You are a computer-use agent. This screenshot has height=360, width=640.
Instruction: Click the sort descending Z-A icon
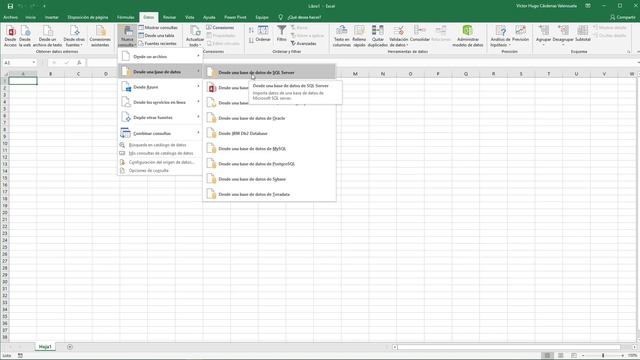pyautogui.click(x=251, y=40)
